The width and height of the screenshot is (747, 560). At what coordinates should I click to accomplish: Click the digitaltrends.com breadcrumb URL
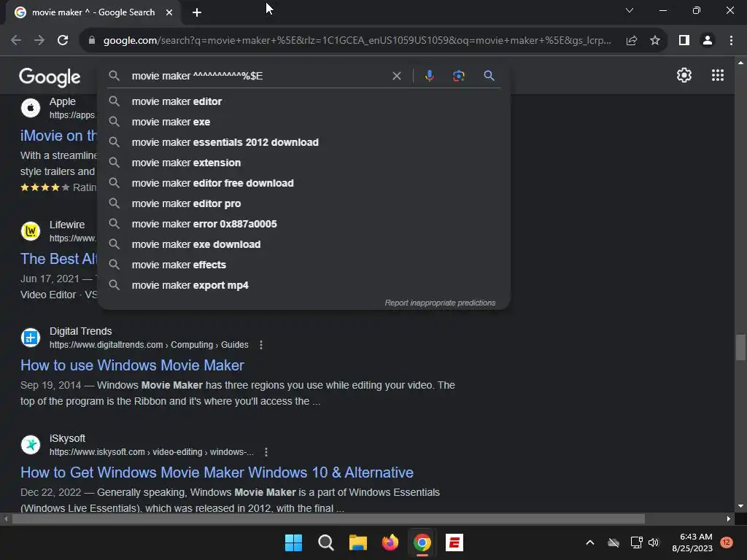149,345
